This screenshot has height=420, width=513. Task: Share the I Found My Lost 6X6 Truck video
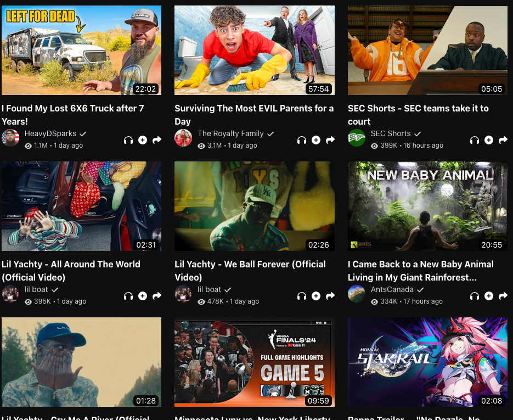coord(157,140)
